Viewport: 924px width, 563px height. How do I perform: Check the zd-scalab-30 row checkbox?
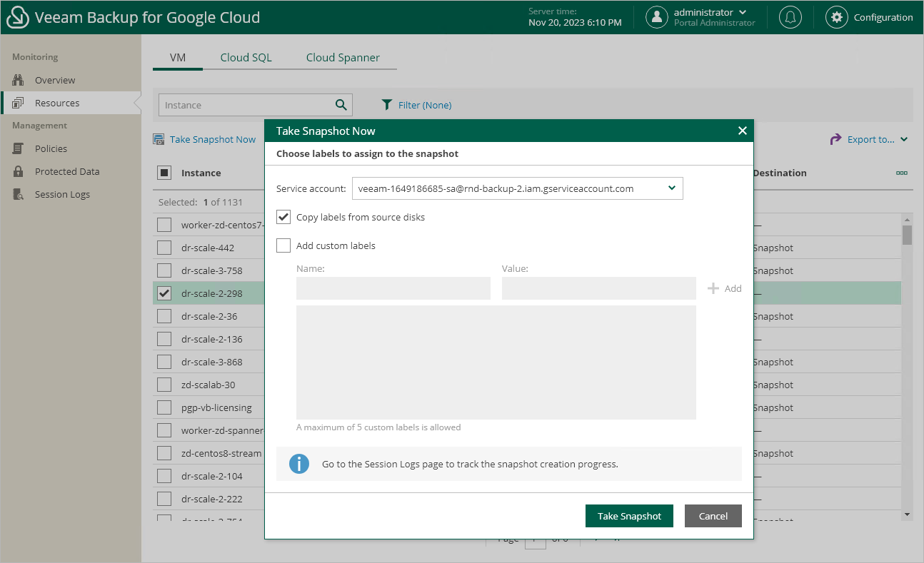tap(164, 385)
